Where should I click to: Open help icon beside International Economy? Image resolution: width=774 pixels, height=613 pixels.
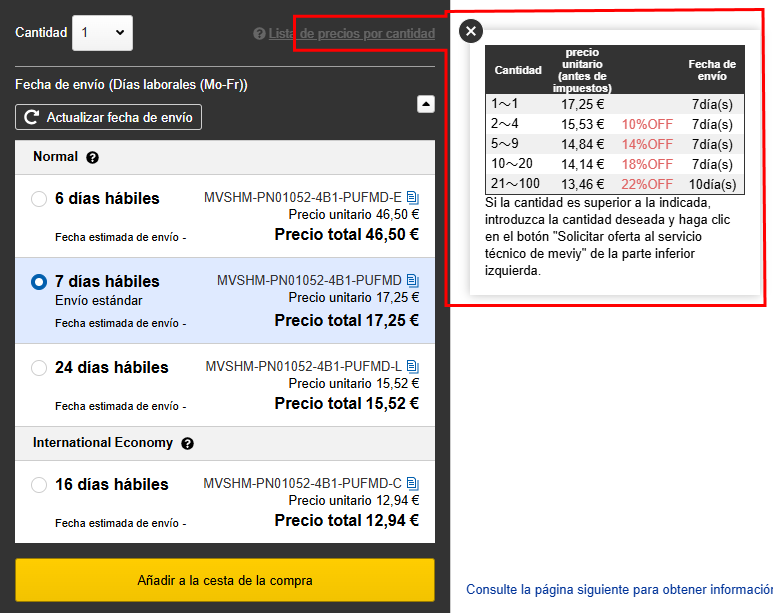pos(187,443)
